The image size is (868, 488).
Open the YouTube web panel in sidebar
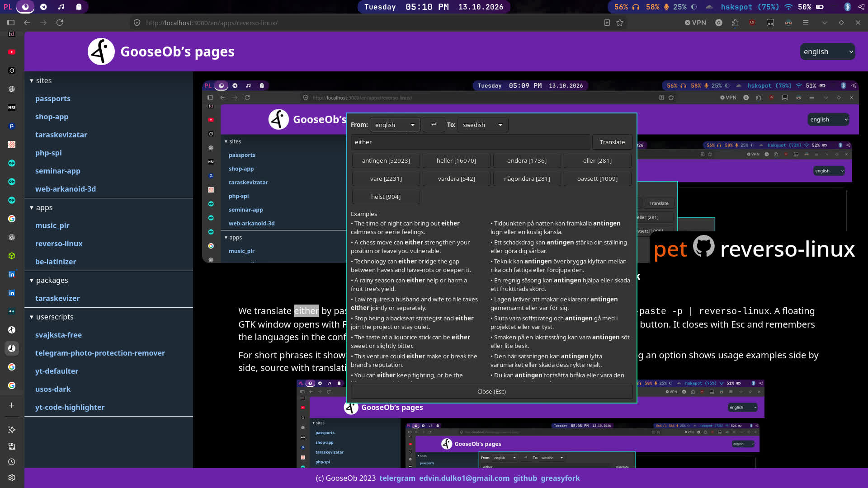coord(12,52)
